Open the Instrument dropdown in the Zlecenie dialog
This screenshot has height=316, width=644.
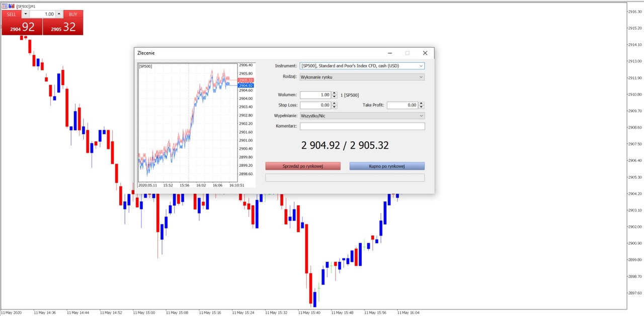click(x=362, y=66)
